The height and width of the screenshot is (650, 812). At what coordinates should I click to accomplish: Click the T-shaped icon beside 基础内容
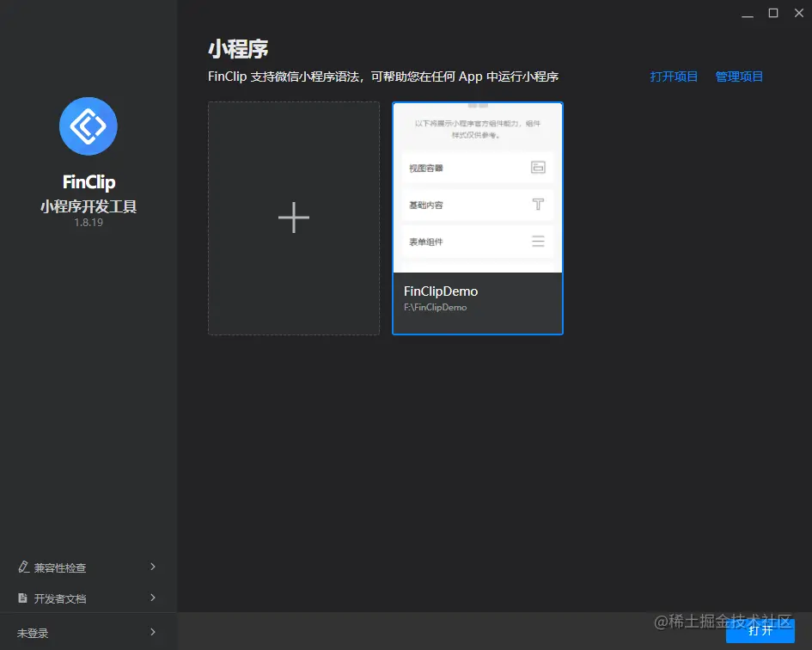coord(538,205)
